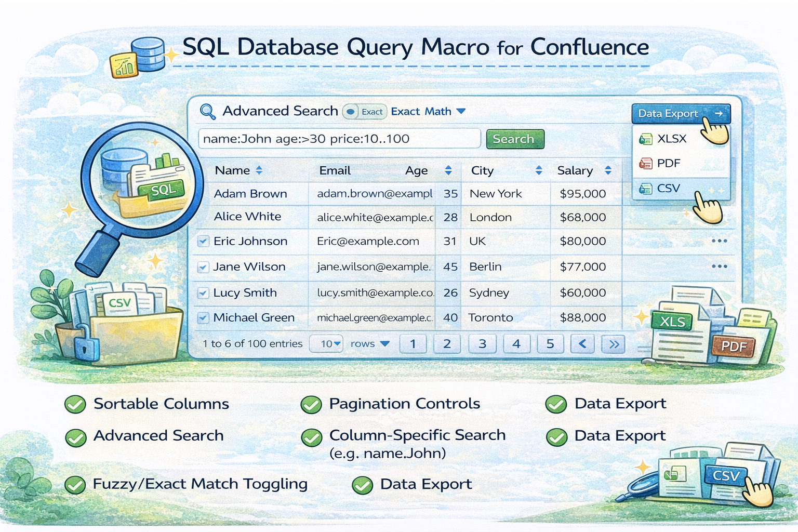Choose PDF from the export menu
Viewport: 798px width, 532px height.
pyautogui.click(x=681, y=163)
